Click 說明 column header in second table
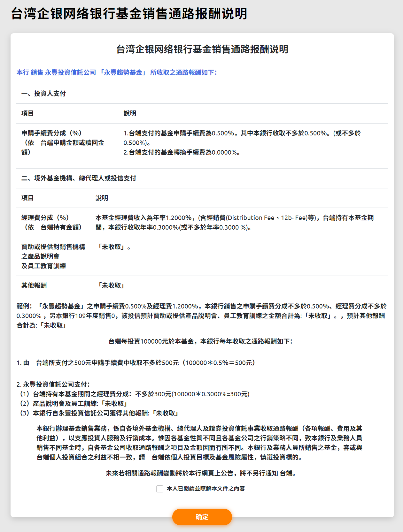Screen dimensions: 403x532 (102, 198)
